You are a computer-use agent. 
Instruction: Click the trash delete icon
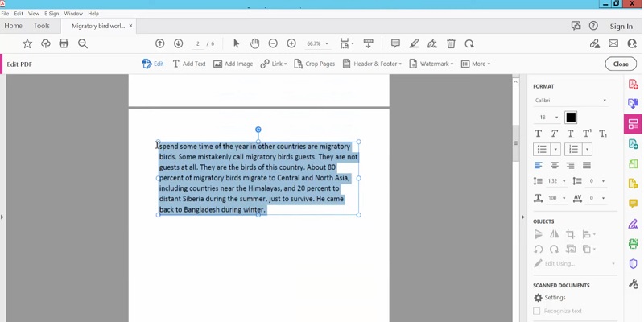click(x=451, y=43)
